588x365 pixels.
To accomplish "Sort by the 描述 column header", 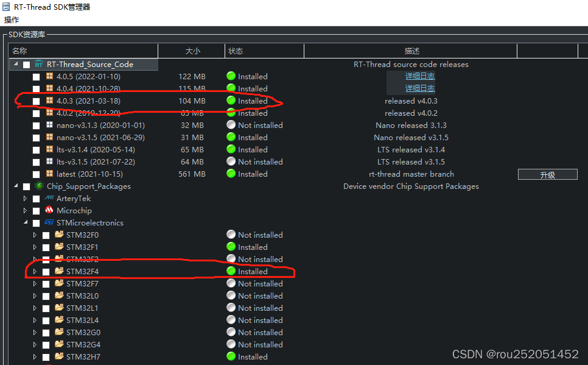I will (x=411, y=51).
